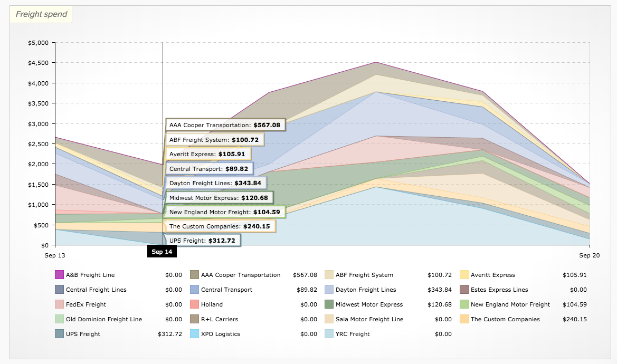The height and width of the screenshot is (364, 617).
Task: Click the Holland legend swatch
Action: click(x=194, y=304)
